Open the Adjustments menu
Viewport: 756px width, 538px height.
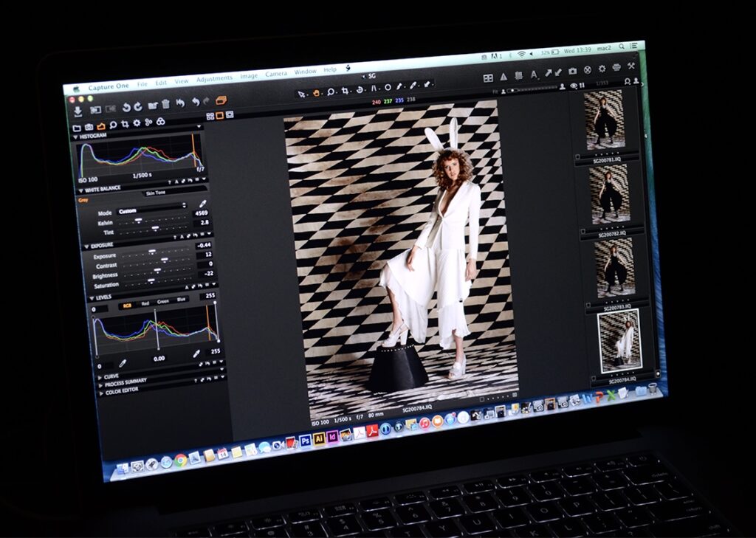click(214, 79)
